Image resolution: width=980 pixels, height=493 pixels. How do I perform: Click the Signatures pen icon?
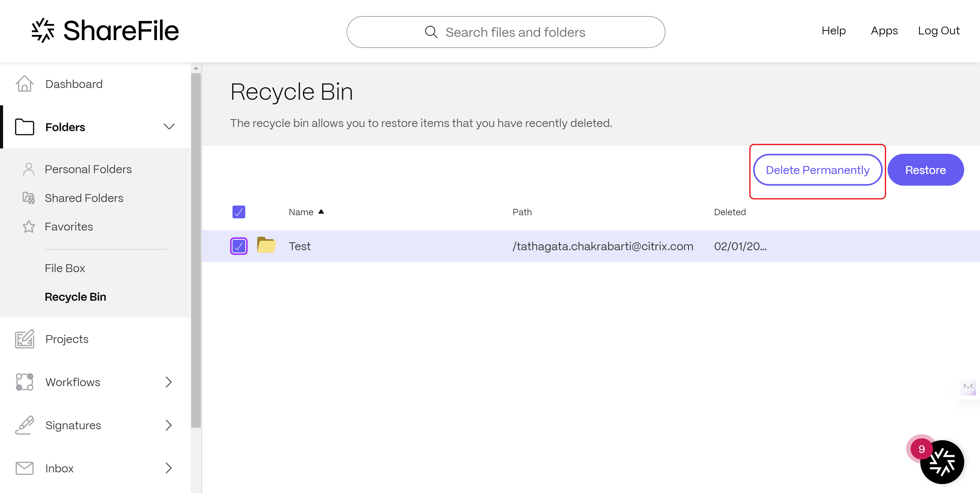click(24, 425)
